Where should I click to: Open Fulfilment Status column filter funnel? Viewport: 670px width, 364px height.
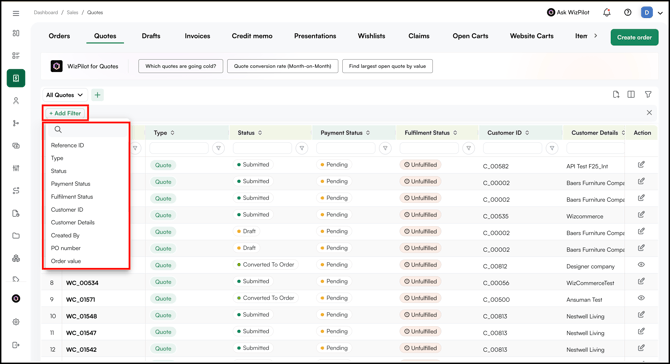click(x=469, y=148)
